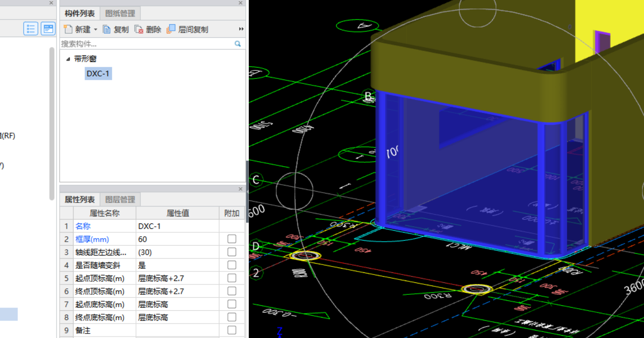Click the 层间复制 toolbar button

click(188, 29)
